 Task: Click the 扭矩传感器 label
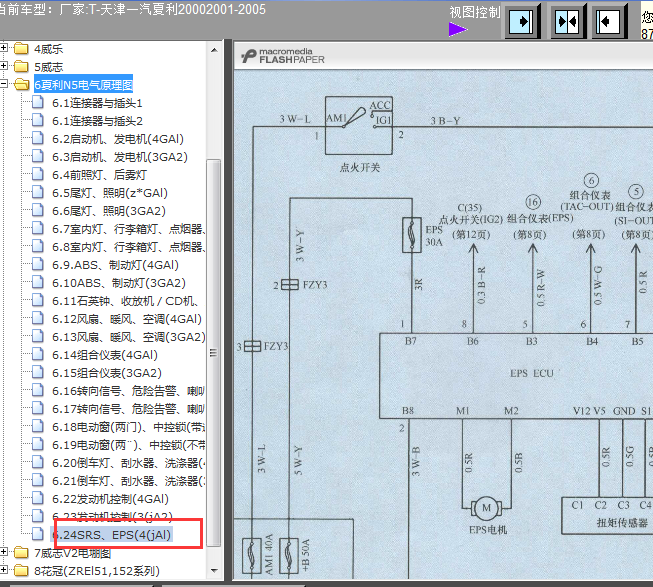click(x=622, y=522)
